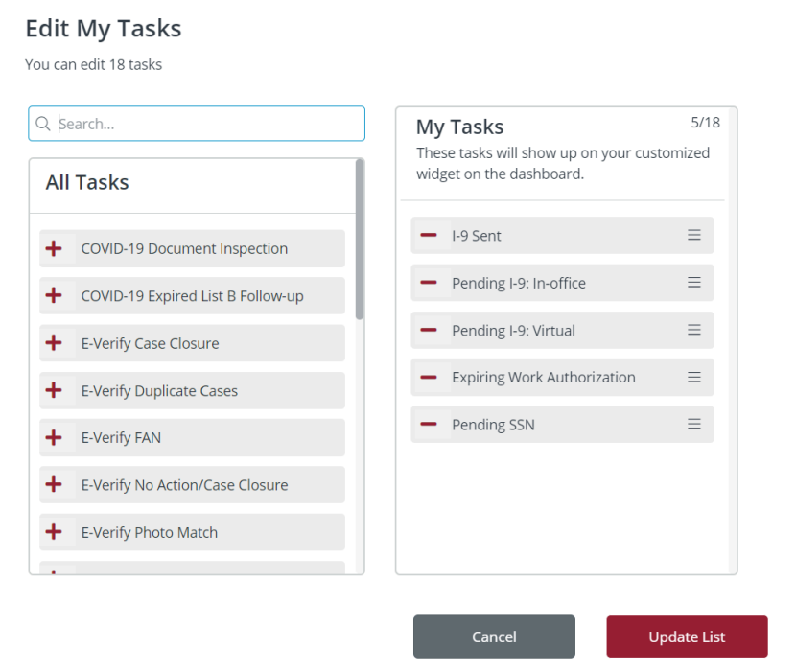Click the search magnifier icon
This screenshot has height=672, width=796.
click(43, 123)
